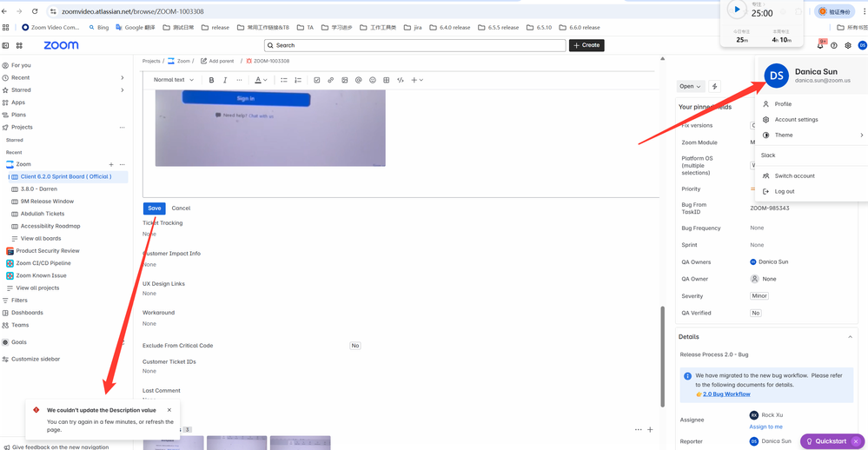The width and height of the screenshot is (868, 450).
Task: Insert a link in description
Action: pyautogui.click(x=330, y=80)
